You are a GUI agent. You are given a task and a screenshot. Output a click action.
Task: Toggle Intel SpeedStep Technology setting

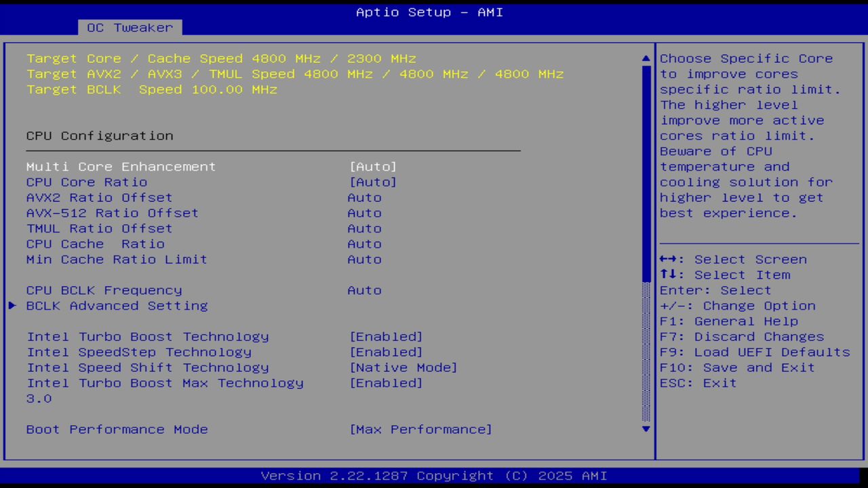[x=386, y=352]
